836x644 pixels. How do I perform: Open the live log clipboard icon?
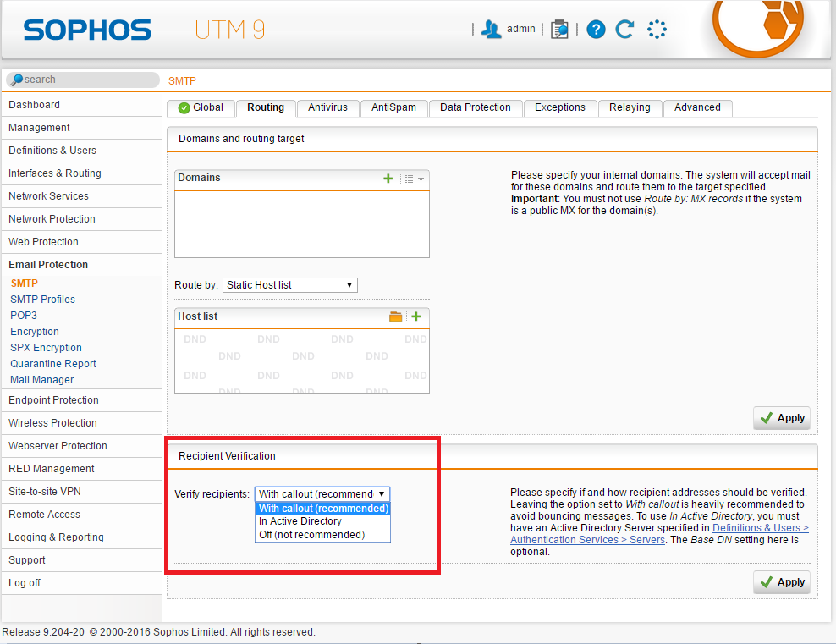(559, 30)
